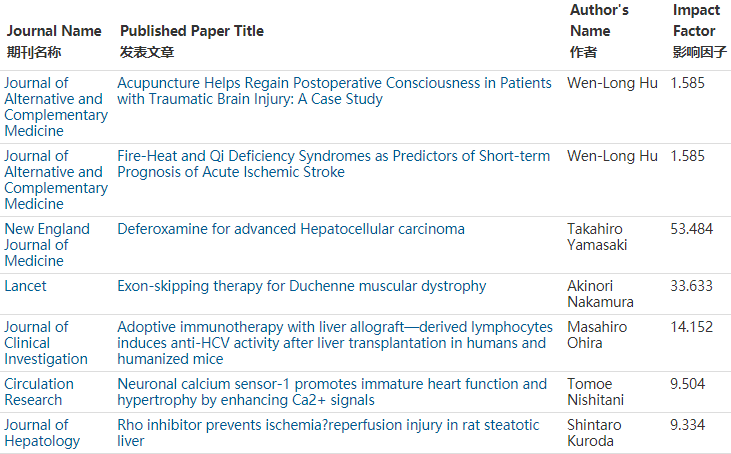Click the first Journal of Alternative and Complementary Medicine link
Viewport: 731px width, 454px height.
(56, 107)
